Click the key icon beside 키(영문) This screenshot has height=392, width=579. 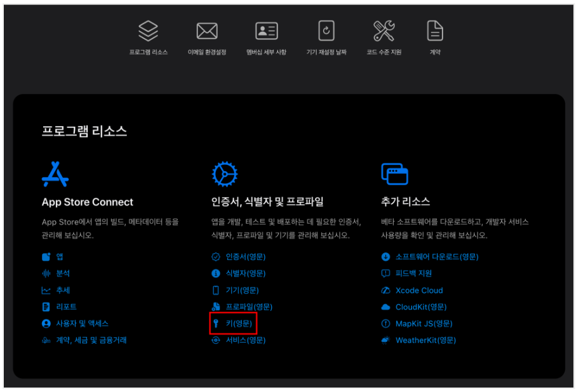click(216, 323)
